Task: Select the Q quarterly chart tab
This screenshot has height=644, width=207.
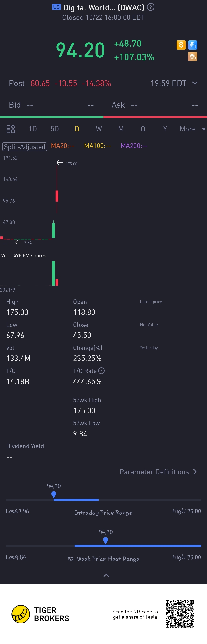Action: point(143,129)
